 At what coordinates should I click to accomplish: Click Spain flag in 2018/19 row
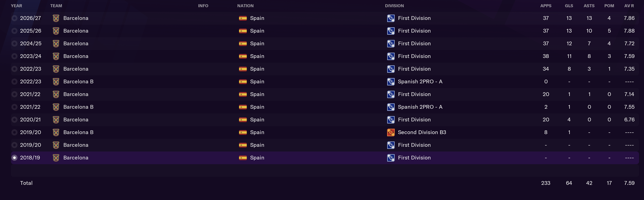[x=243, y=158]
